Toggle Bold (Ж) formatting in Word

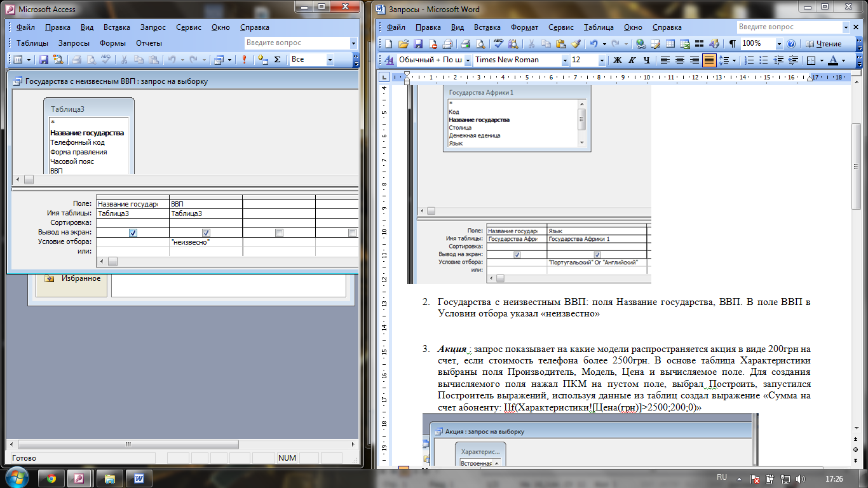click(x=617, y=60)
